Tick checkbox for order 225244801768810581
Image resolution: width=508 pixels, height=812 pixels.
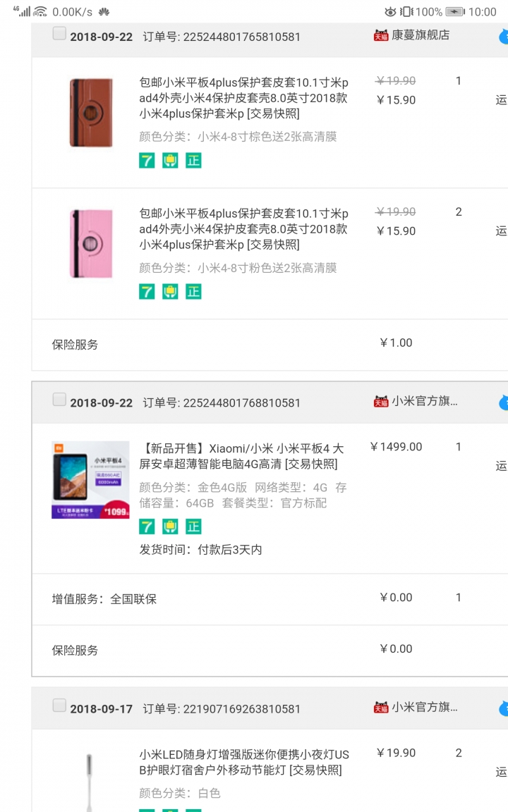(x=59, y=399)
